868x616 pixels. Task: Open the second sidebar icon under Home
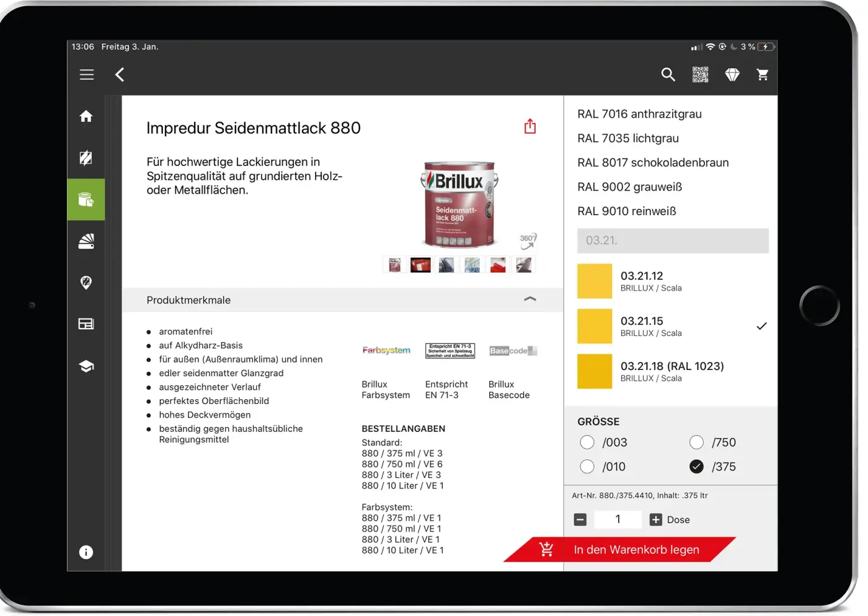coord(86,157)
